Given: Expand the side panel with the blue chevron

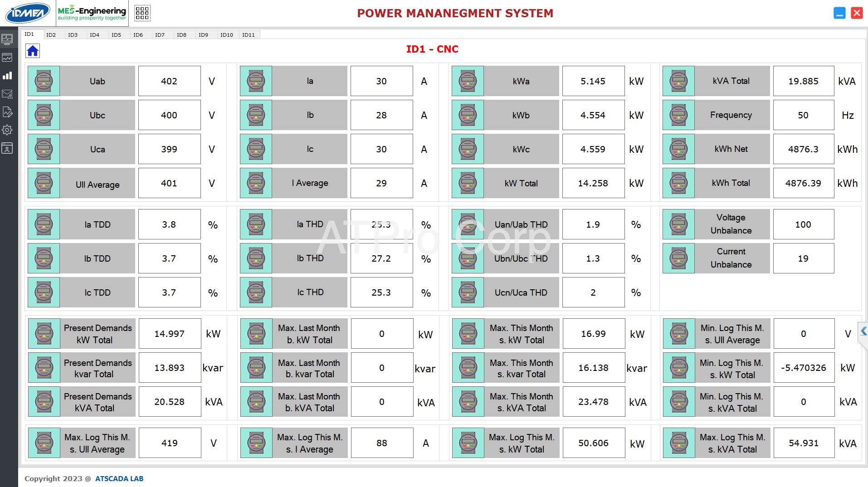Looking at the screenshot, I should pos(863,331).
